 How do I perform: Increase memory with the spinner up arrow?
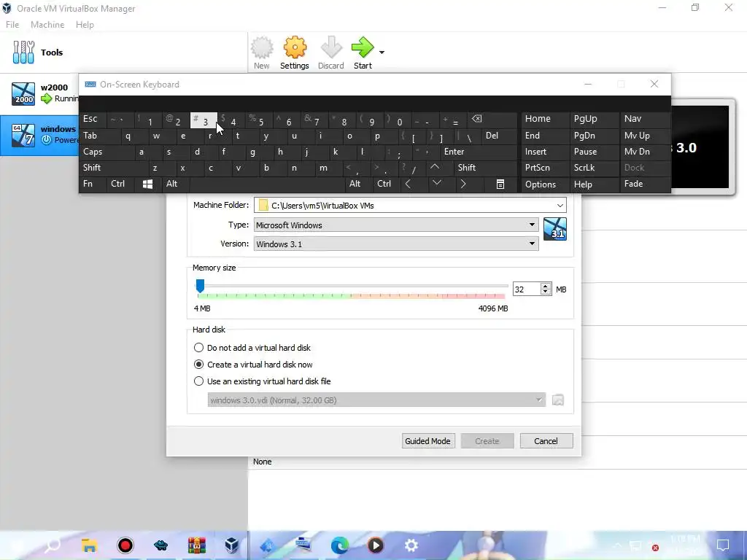[x=546, y=286]
